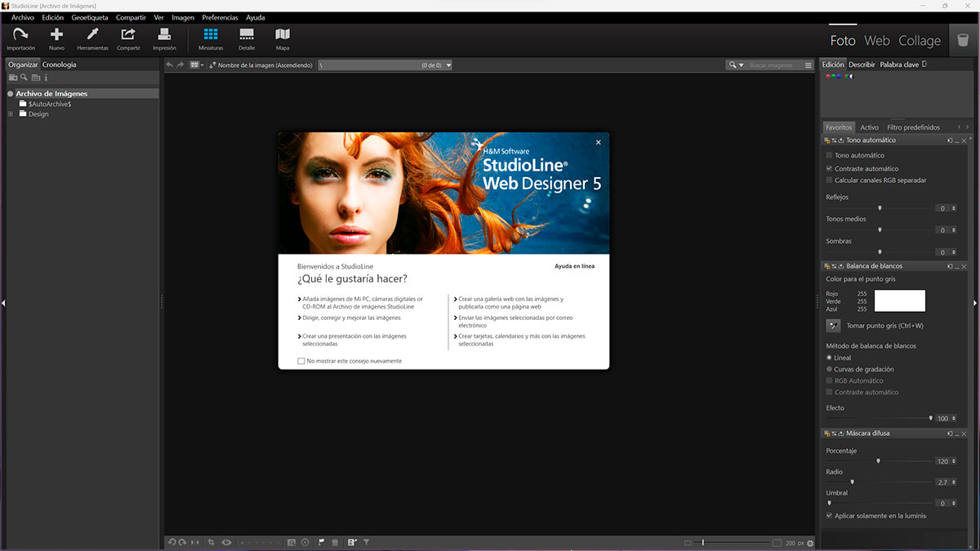Click the info icon in Organizar panel

coord(46,78)
